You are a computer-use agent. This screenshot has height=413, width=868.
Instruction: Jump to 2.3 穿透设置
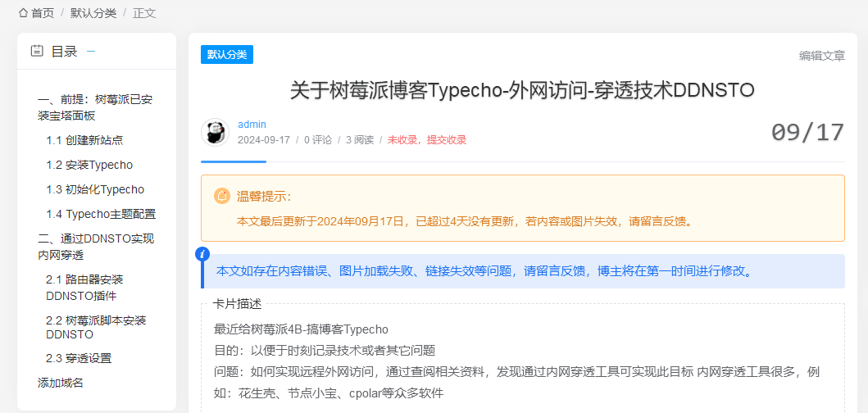pos(79,358)
